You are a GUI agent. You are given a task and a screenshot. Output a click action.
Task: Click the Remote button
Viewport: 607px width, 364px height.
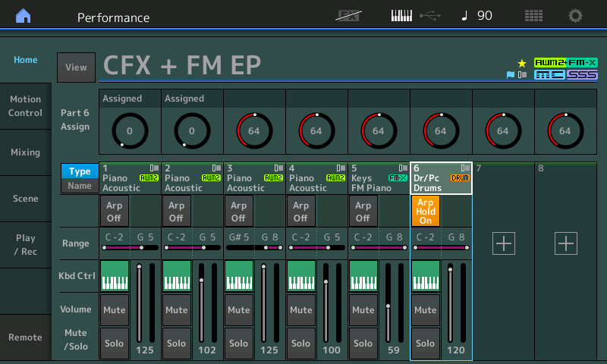click(26, 337)
